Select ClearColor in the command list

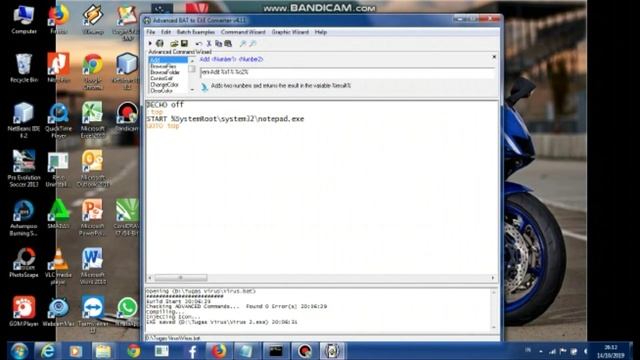coord(168,90)
